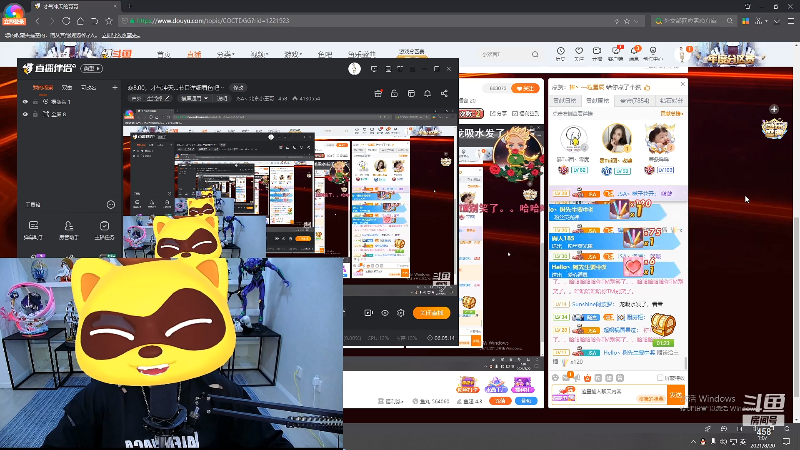Click the orange recharge button below player
This screenshot has height=450, width=800.
500,401
